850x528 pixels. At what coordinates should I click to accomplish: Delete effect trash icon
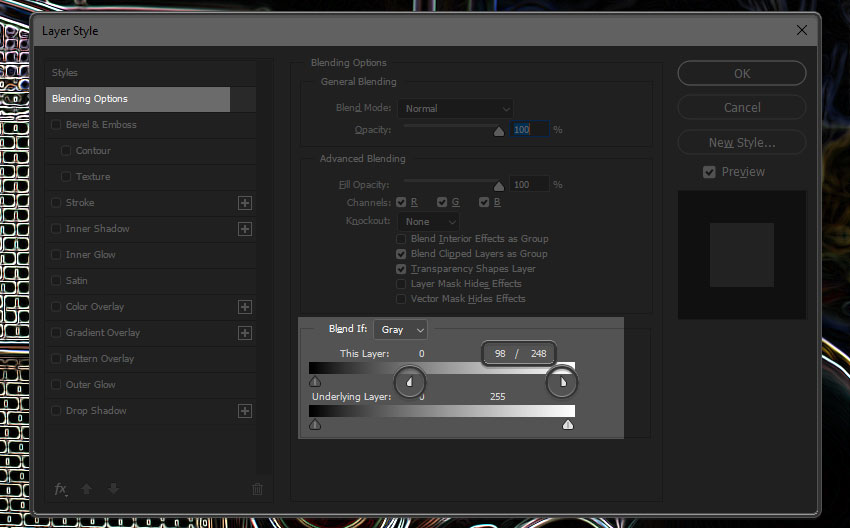click(257, 489)
